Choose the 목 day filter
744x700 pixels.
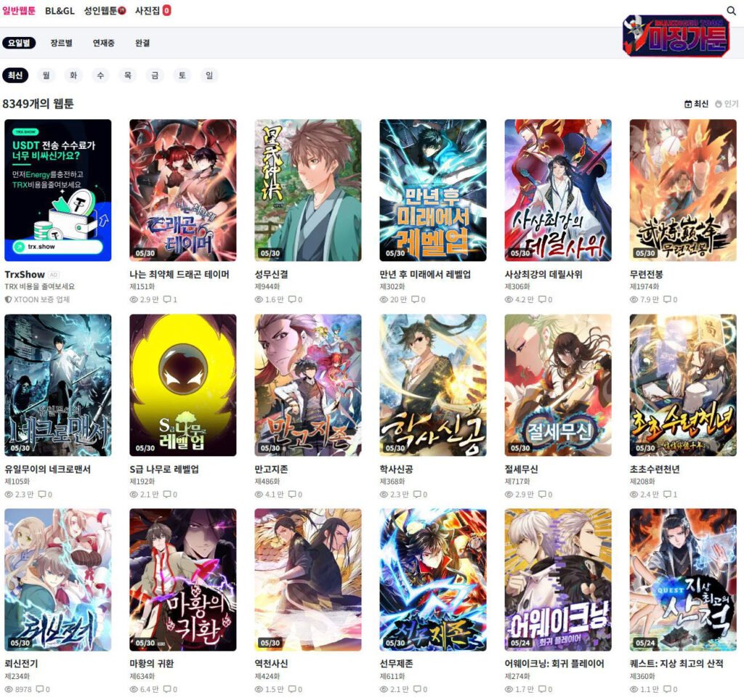coord(128,75)
